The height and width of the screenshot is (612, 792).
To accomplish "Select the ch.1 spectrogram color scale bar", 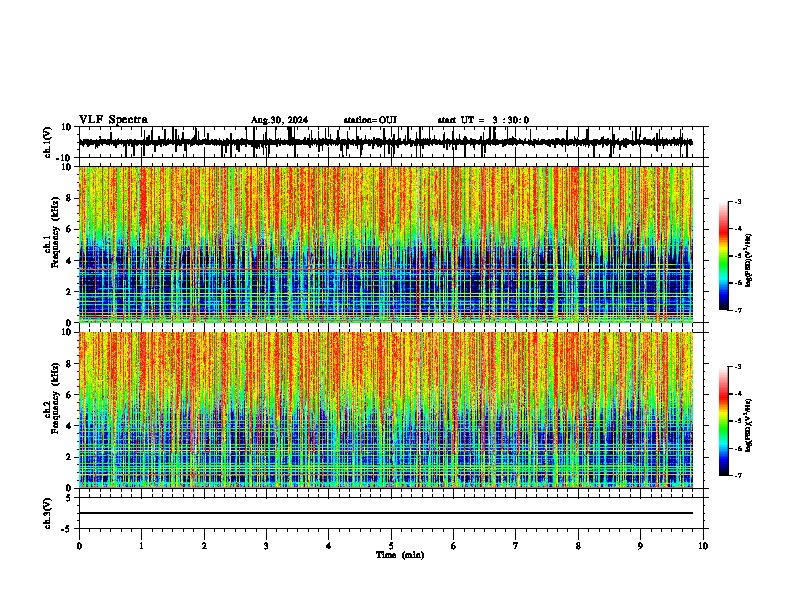I will (724, 255).
